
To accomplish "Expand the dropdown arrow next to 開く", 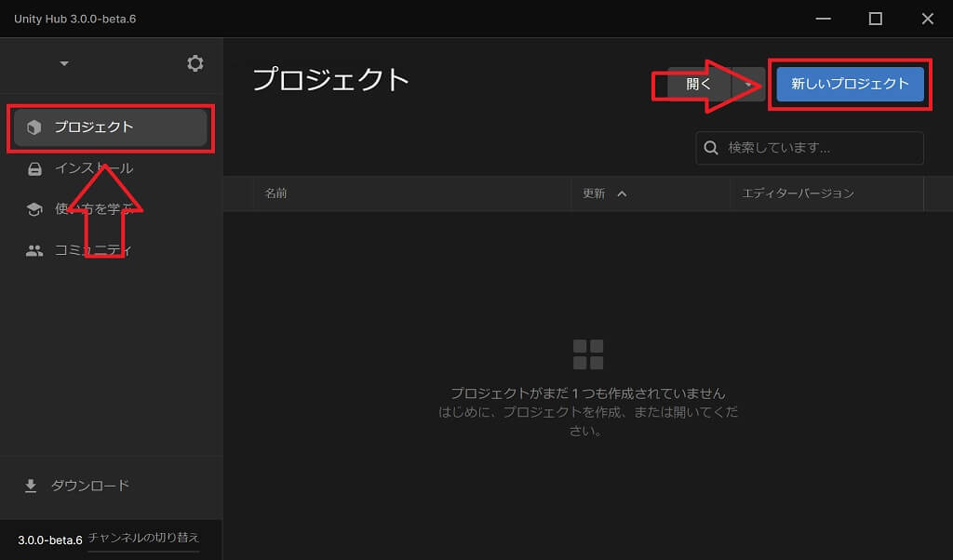I will pos(748,84).
